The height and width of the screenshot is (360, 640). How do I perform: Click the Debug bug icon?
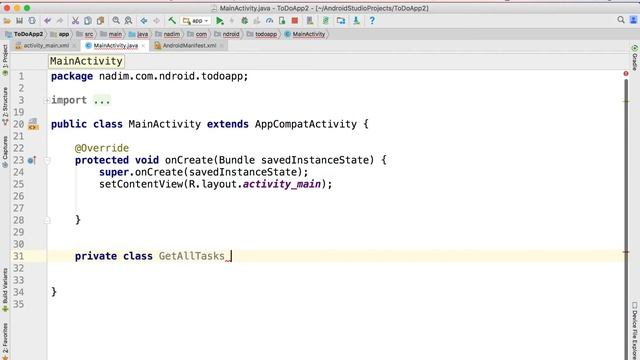click(244, 21)
